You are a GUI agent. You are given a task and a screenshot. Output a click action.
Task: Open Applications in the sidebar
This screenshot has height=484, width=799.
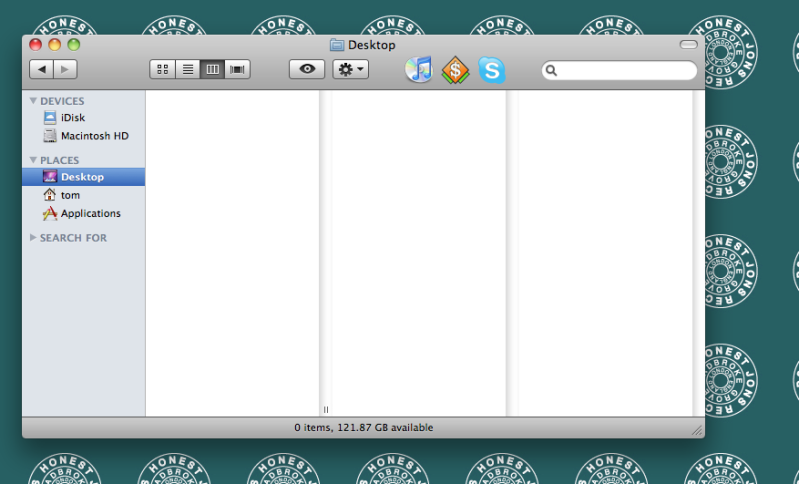(x=84, y=213)
